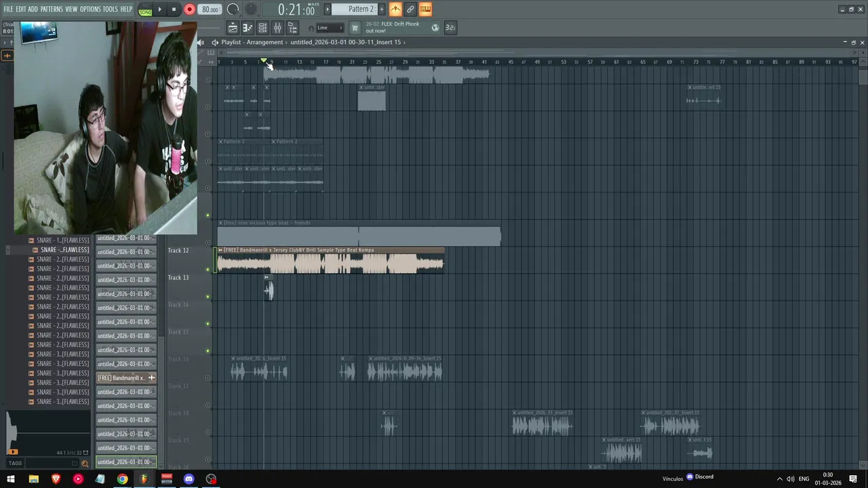Open Voicemeeter from taskbar
Viewport: 868px width, 488px height.
[166, 479]
